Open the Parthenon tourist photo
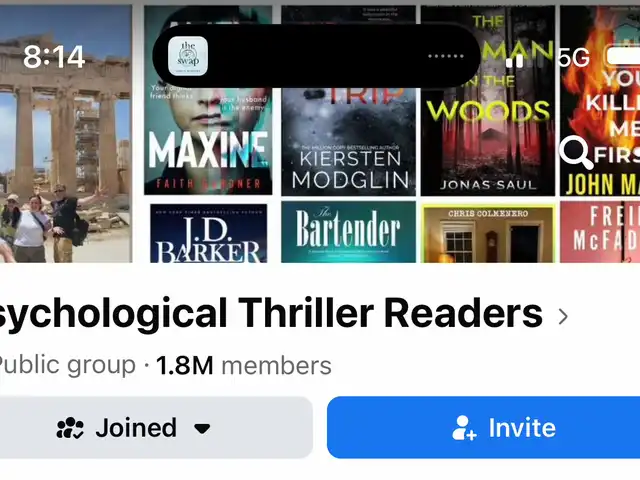The height and width of the screenshot is (480, 640). [x=66, y=133]
